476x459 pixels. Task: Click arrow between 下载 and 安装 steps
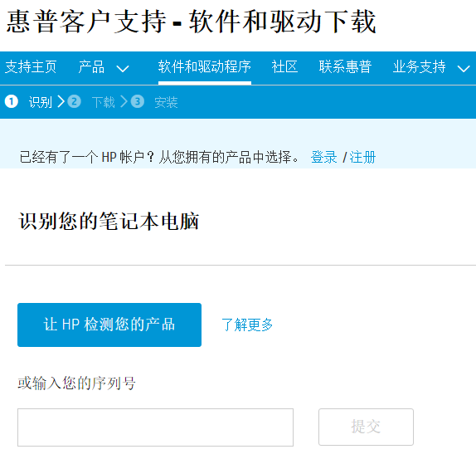(x=124, y=101)
